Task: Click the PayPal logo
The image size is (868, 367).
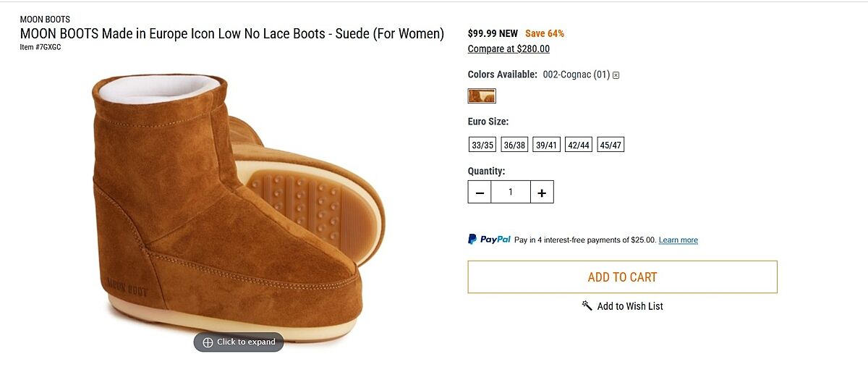Action: click(490, 240)
